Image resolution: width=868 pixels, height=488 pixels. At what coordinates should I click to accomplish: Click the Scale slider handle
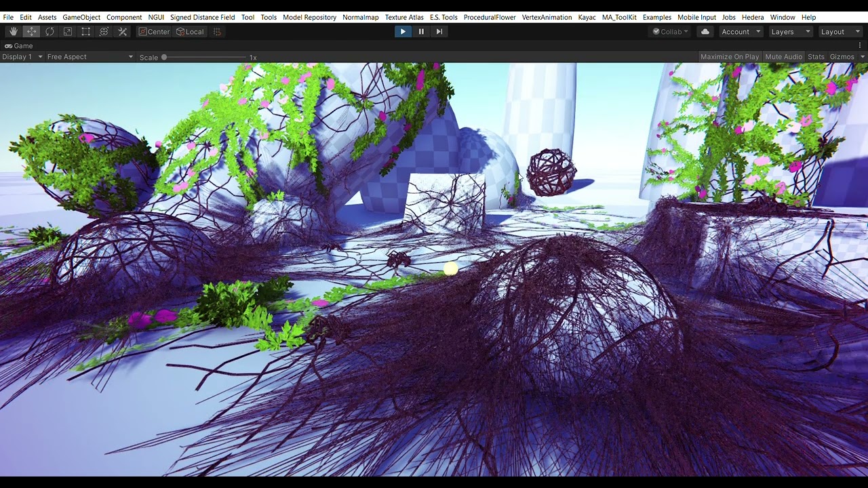(x=164, y=58)
